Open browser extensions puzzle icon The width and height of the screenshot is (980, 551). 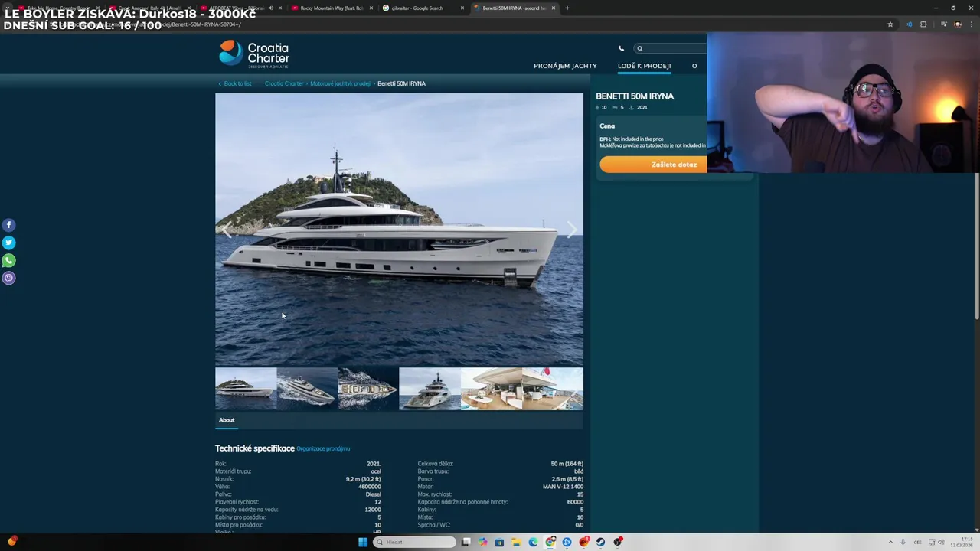pyautogui.click(x=923, y=24)
